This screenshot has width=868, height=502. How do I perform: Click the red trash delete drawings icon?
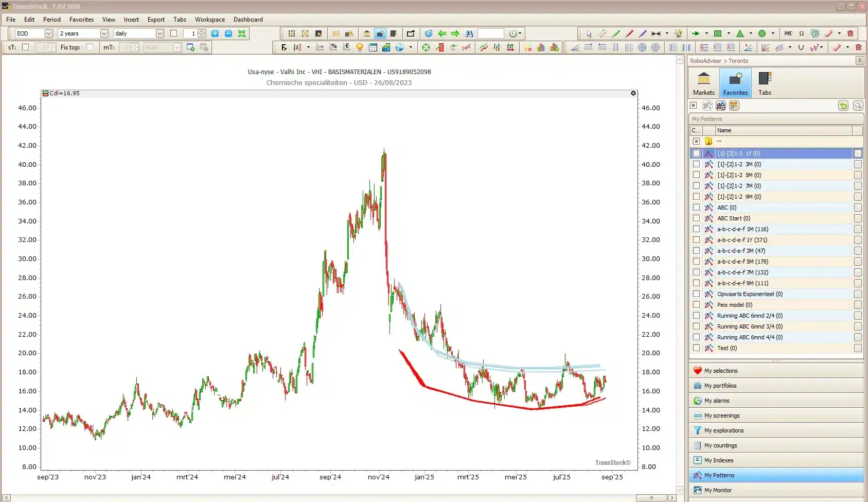(850, 33)
